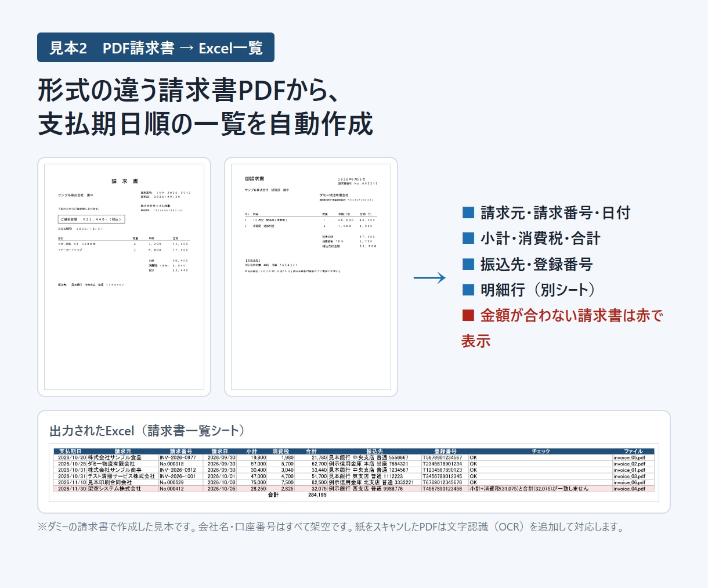
Task: Click the 請求番号 column header
Action: pyautogui.click(x=181, y=451)
